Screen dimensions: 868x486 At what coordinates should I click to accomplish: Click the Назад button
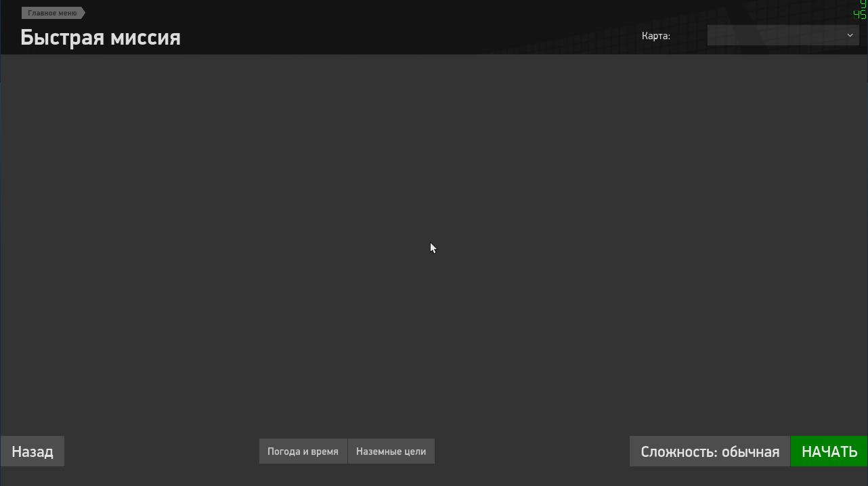pos(32,451)
